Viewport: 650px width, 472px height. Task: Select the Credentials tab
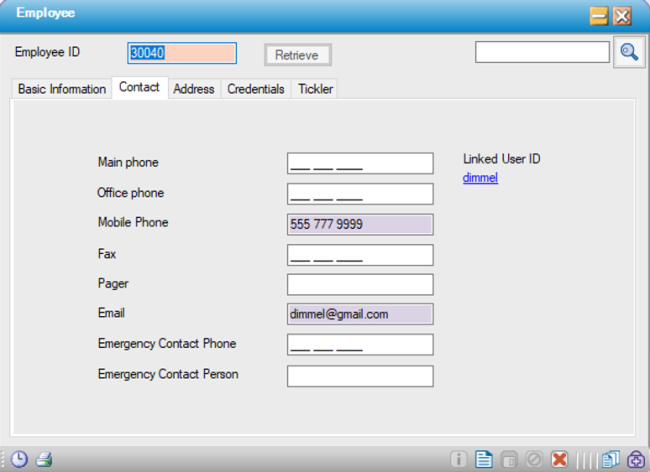pyautogui.click(x=256, y=89)
